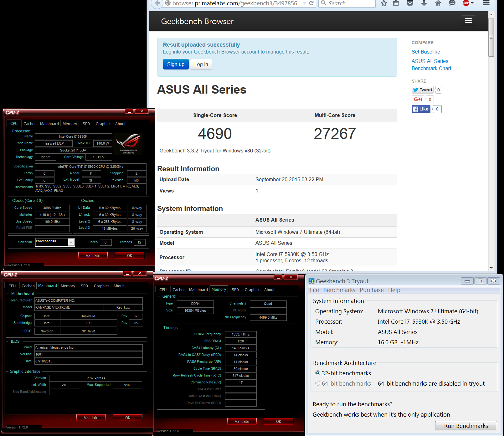The width and height of the screenshot is (504, 436).
Task: Click the web page vertical scrollbar thumb
Action: [491, 37]
